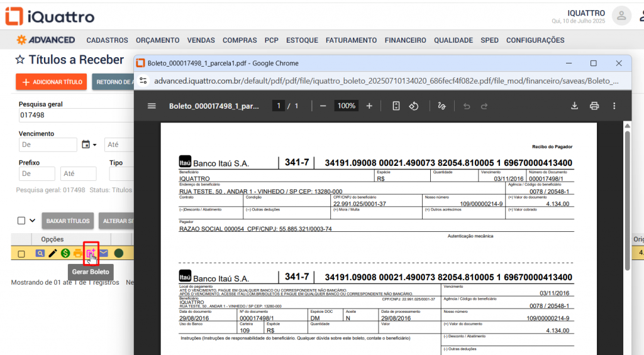Screen dimensions: 644x355
Task: Click the ADVANCED gear logo
Action: coord(45,40)
